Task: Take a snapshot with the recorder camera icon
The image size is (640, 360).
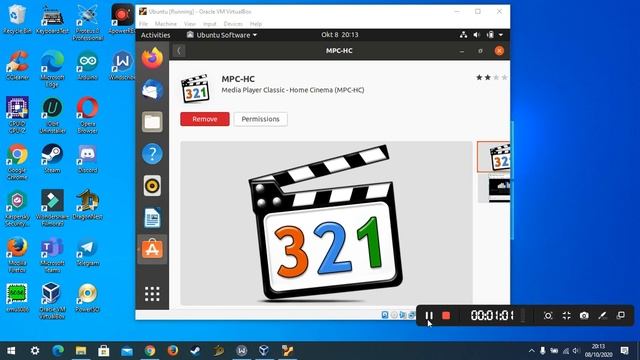Action: (584, 316)
